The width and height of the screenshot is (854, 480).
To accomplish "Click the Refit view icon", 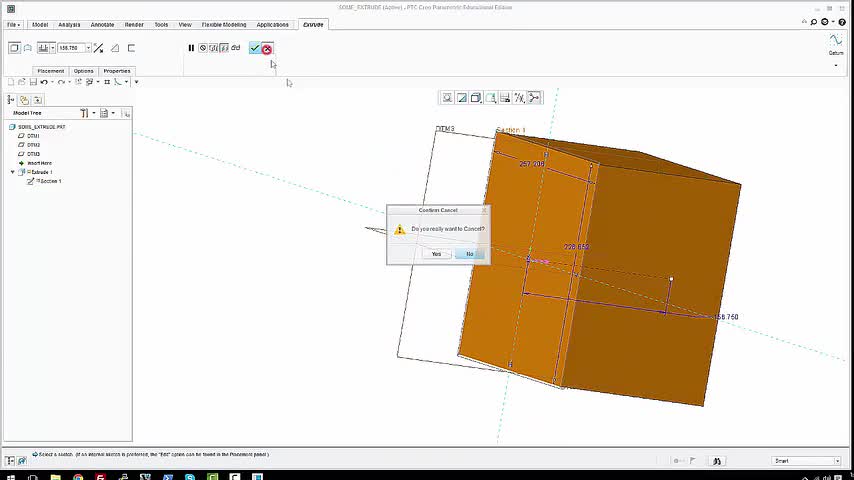I will click(x=447, y=98).
